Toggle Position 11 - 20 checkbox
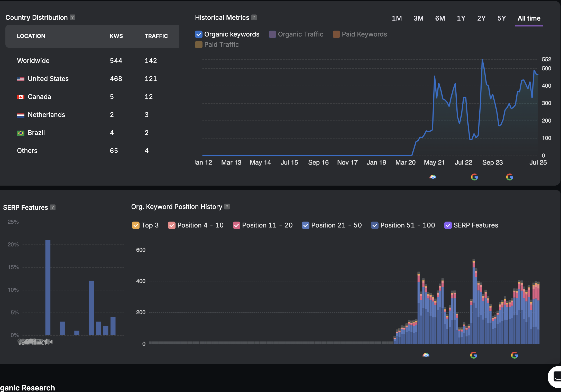Viewport: 561px width, 392px height. click(236, 225)
